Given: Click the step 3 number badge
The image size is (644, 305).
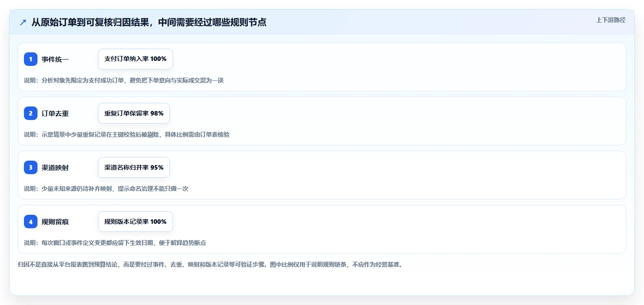Looking at the screenshot, I should 31,167.
